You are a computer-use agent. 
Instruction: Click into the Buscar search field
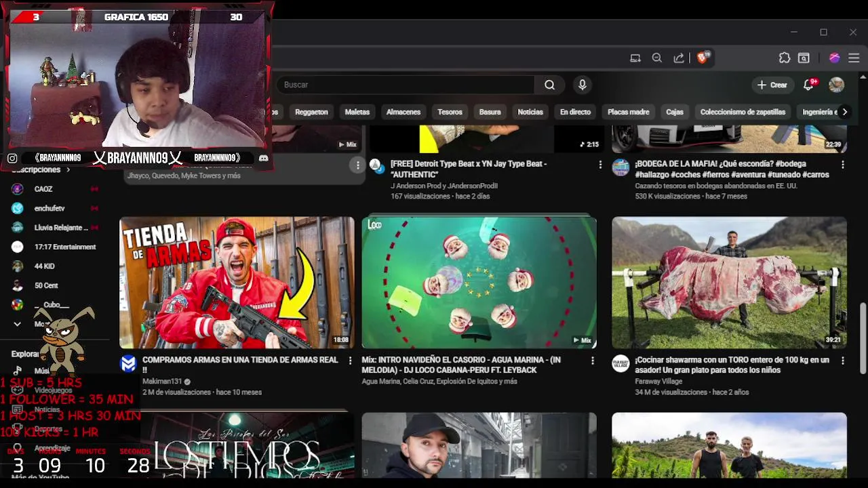pyautogui.click(x=406, y=85)
